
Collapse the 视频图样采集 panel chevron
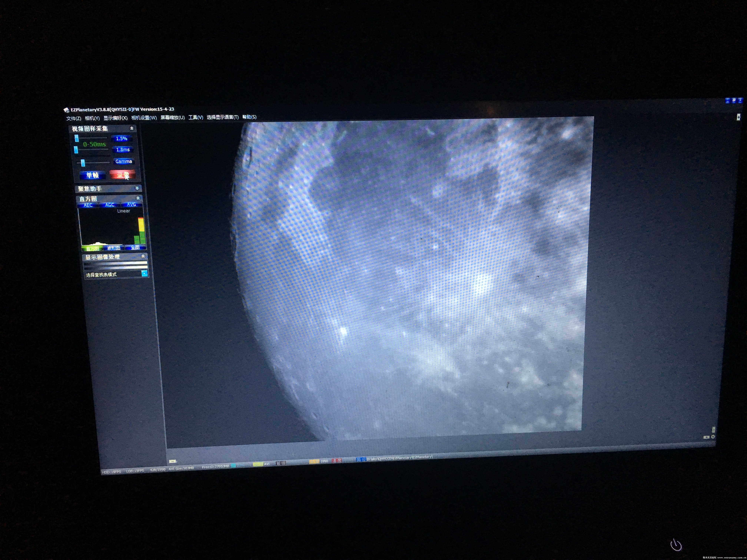point(132,128)
